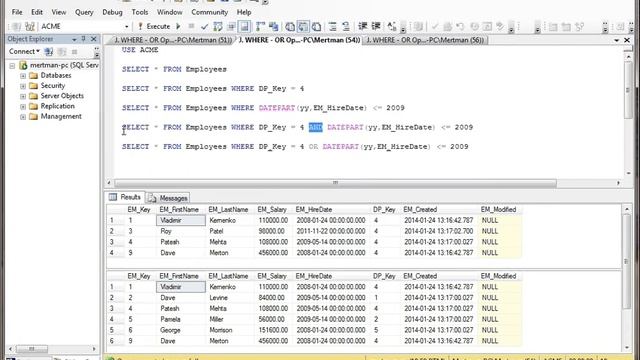Image resolution: width=640 pixels, height=360 pixels.
Task: Expand the Server Objects folder
Action: coord(23,96)
